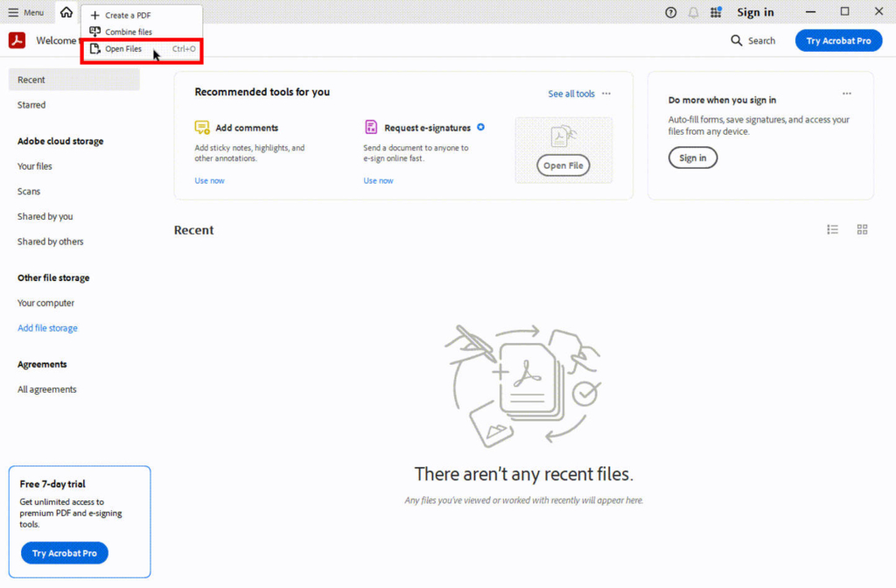Viewport: 896px width, 588px height.
Task: Switch Recent files to grid view
Action: click(x=862, y=229)
